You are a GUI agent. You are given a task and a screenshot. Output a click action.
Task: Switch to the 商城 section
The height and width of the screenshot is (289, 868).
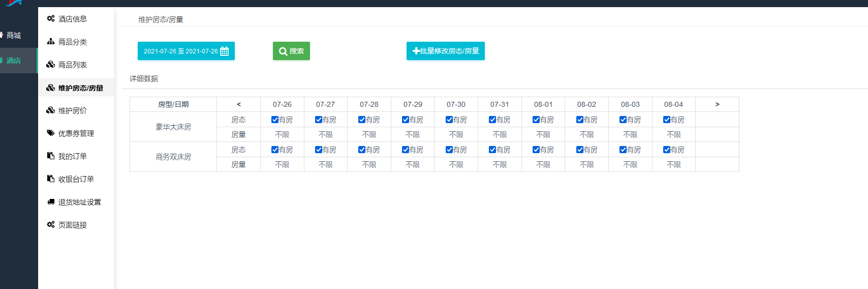(x=19, y=35)
